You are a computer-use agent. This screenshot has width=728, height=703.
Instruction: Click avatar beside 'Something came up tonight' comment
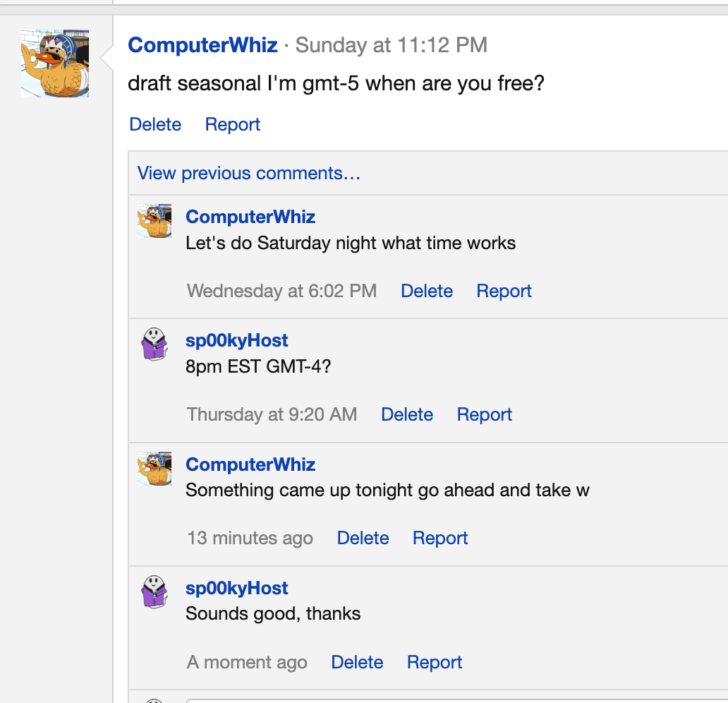point(154,469)
